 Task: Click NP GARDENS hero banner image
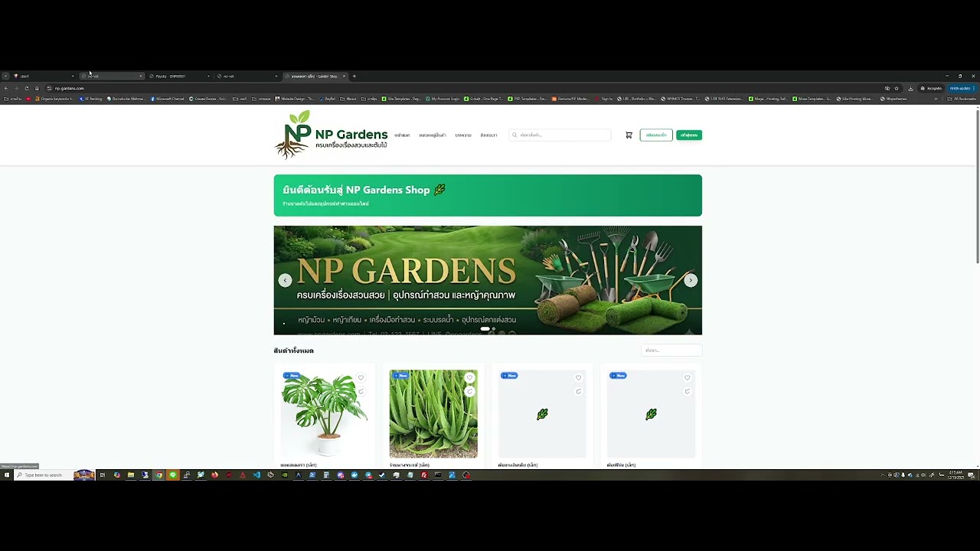[x=488, y=280]
